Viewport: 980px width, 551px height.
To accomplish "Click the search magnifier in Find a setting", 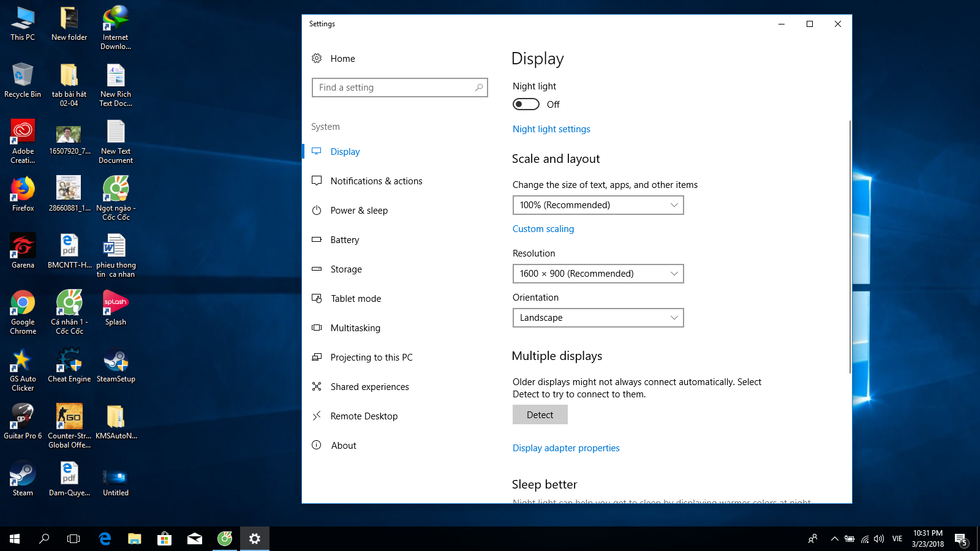I will click(x=479, y=88).
